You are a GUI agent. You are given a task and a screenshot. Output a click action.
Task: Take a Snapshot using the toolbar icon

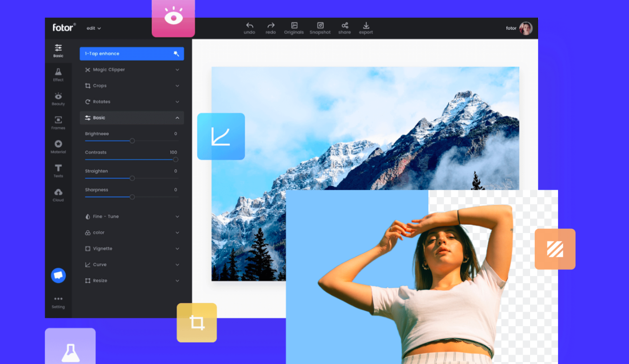320,26
